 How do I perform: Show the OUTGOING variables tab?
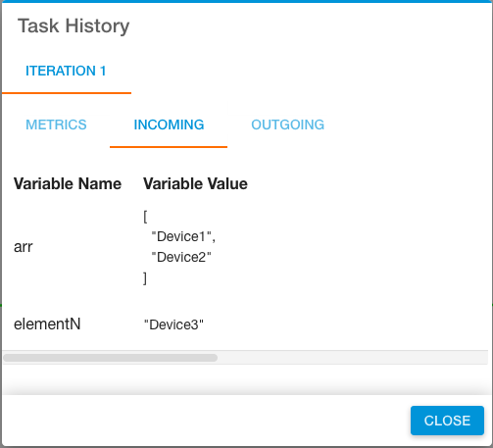point(287,124)
